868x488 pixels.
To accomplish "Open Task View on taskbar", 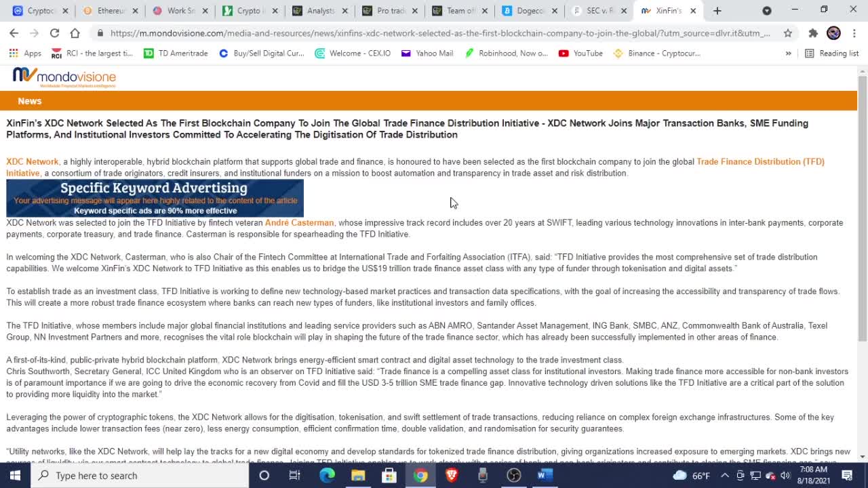I will pos(295,475).
